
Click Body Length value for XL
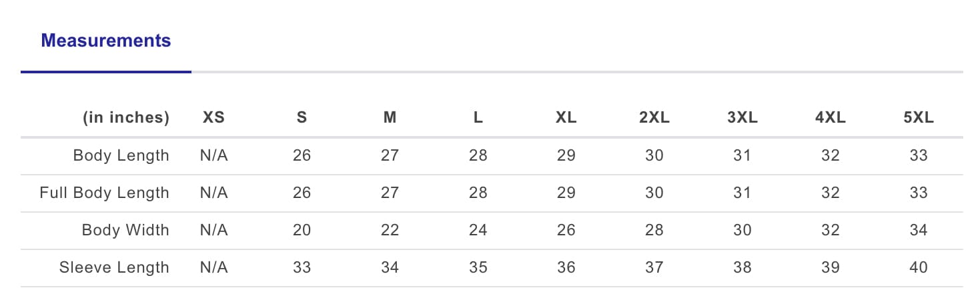click(x=566, y=155)
